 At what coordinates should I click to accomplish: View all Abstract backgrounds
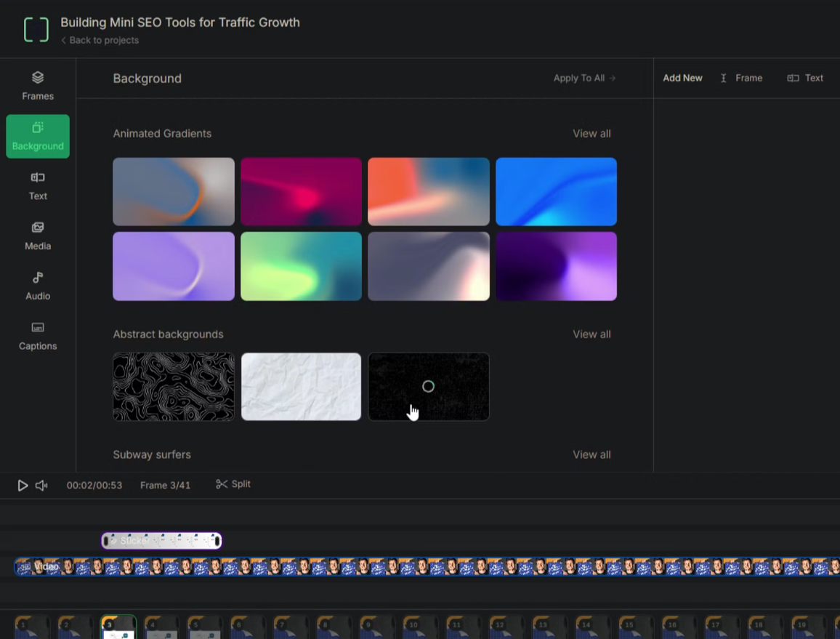(x=591, y=334)
